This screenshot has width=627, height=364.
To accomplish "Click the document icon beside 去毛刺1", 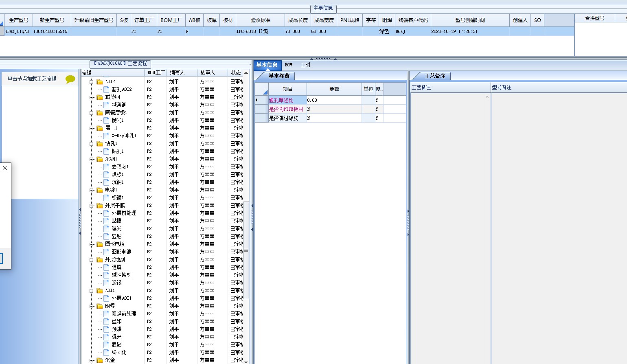I will click(106, 167).
